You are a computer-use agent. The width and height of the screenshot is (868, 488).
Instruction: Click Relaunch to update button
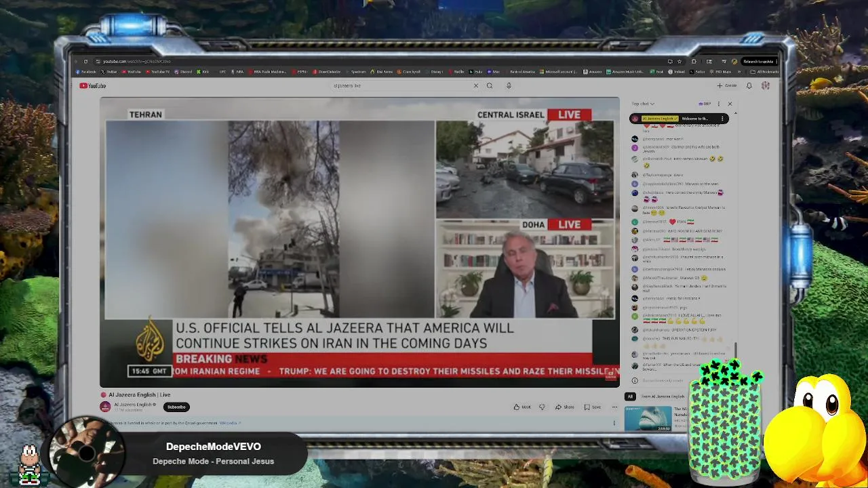point(757,61)
